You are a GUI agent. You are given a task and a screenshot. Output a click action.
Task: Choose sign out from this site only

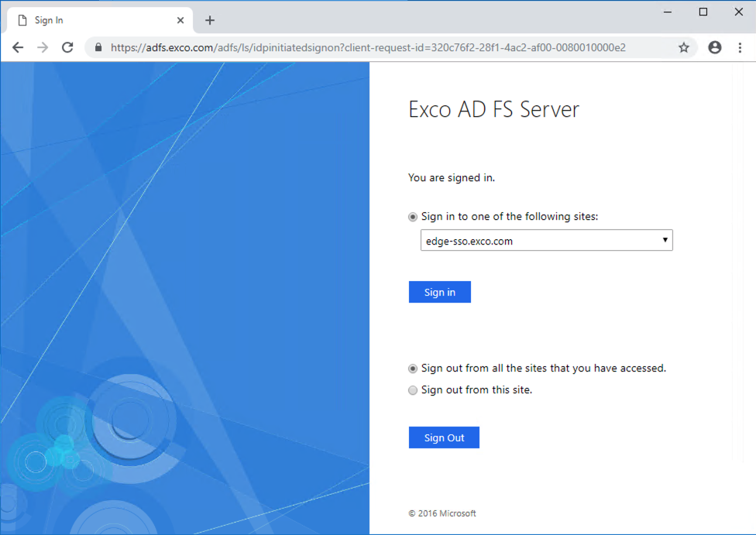point(413,390)
